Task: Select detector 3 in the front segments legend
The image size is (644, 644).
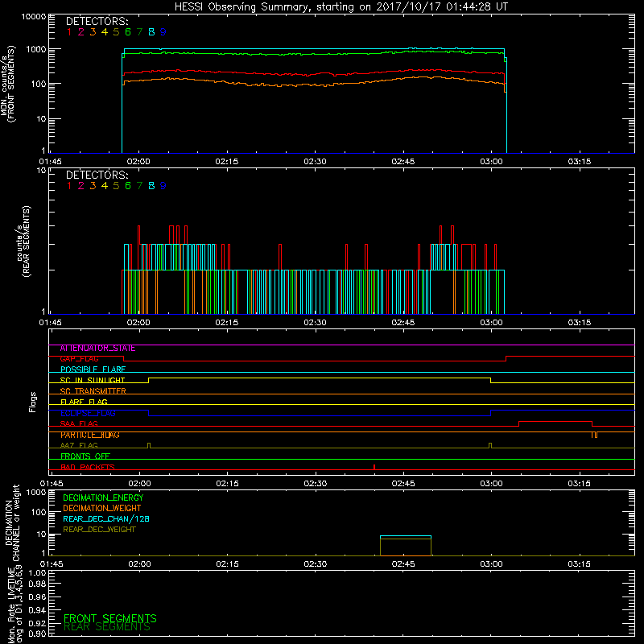Action: (x=93, y=32)
